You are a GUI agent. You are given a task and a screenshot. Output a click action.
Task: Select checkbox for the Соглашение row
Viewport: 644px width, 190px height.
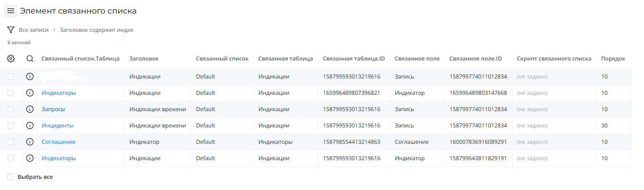click(x=11, y=142)
